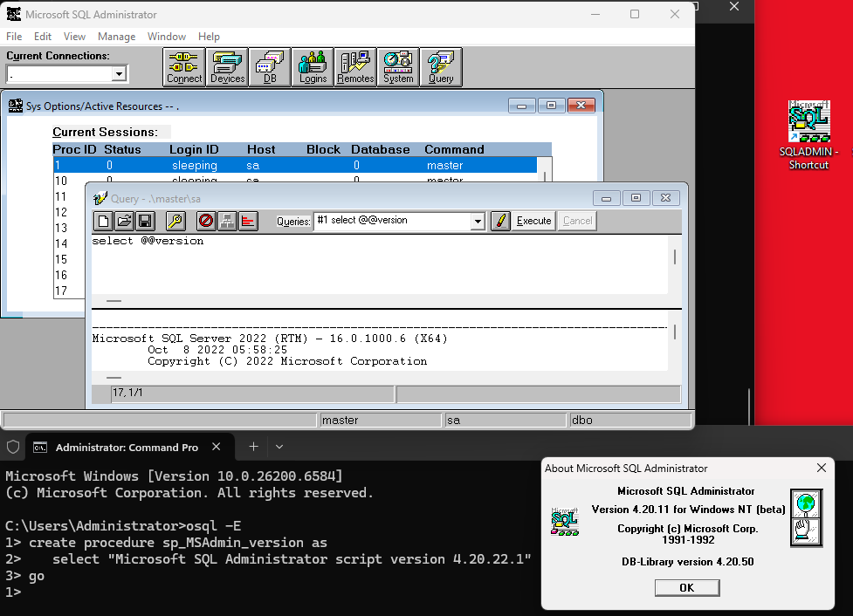Click the query text editing area
The width and height of the screenshot is (853, 616).
click(379, 264)
